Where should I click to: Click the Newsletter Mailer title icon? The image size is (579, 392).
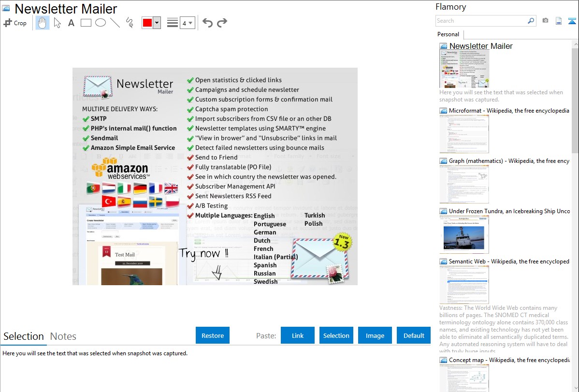pos(6,8)
